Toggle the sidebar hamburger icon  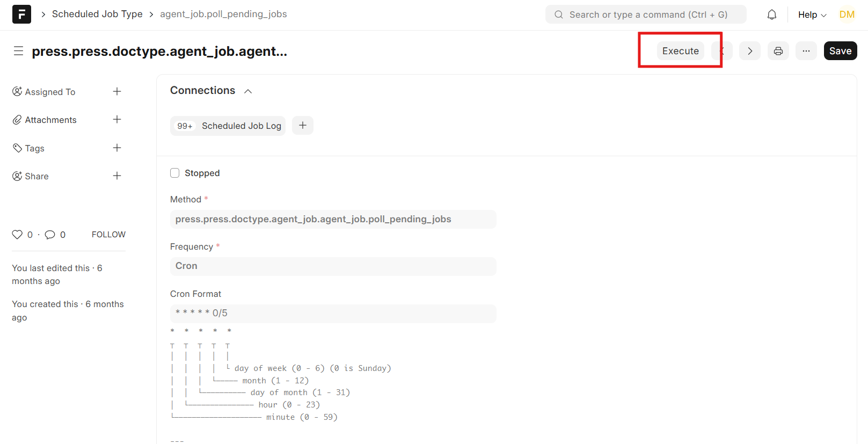(x=18, y=51)
